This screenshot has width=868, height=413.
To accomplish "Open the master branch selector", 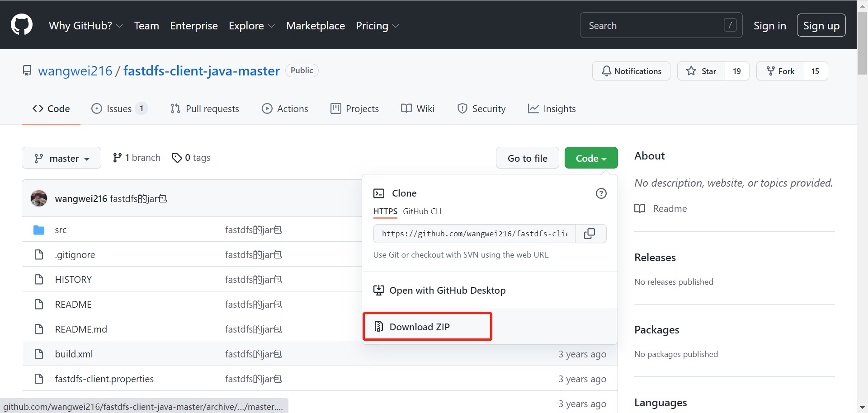I will [61, 158].
